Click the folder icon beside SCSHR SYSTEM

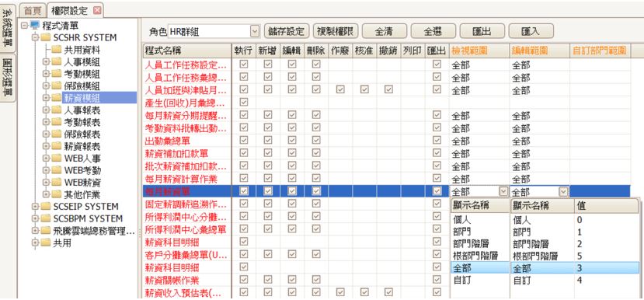pyautogui.click(x=46, y=38)
